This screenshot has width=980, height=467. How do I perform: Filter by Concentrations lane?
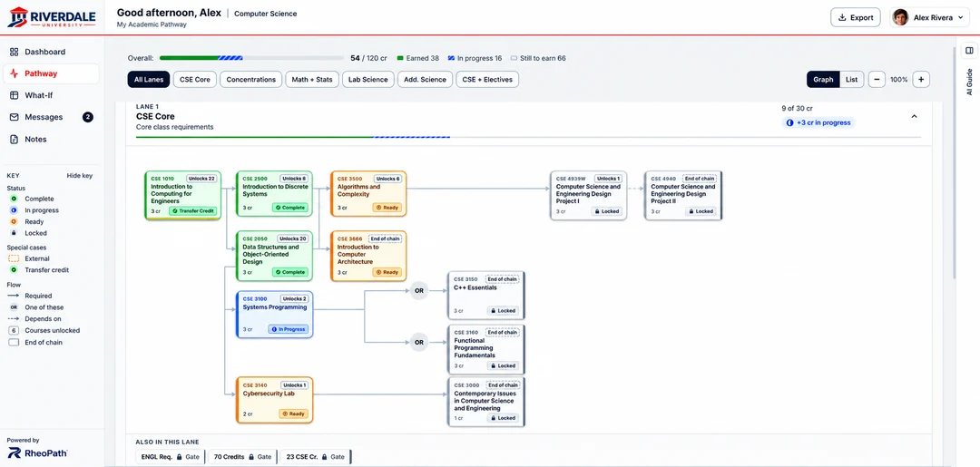(x=250, y=79)
